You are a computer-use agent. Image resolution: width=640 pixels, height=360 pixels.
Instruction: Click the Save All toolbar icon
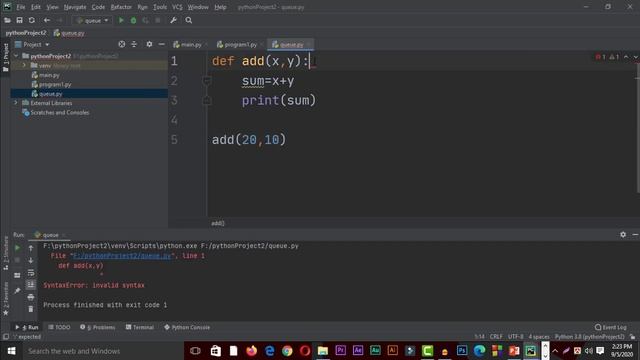(x=19, y=20)
